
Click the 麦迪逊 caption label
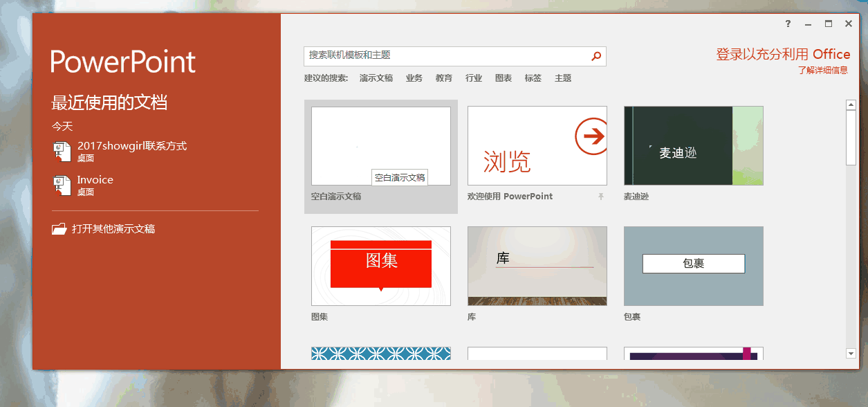coord(636,197)
